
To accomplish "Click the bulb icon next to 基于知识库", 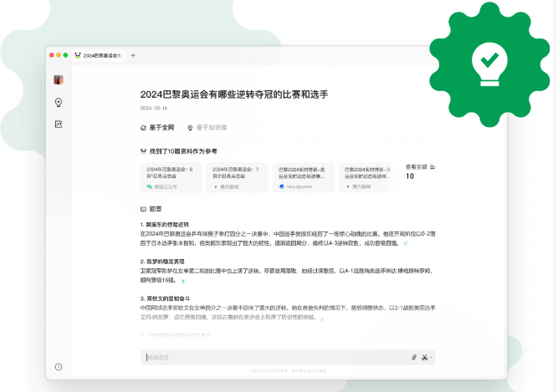I will 190,128.
